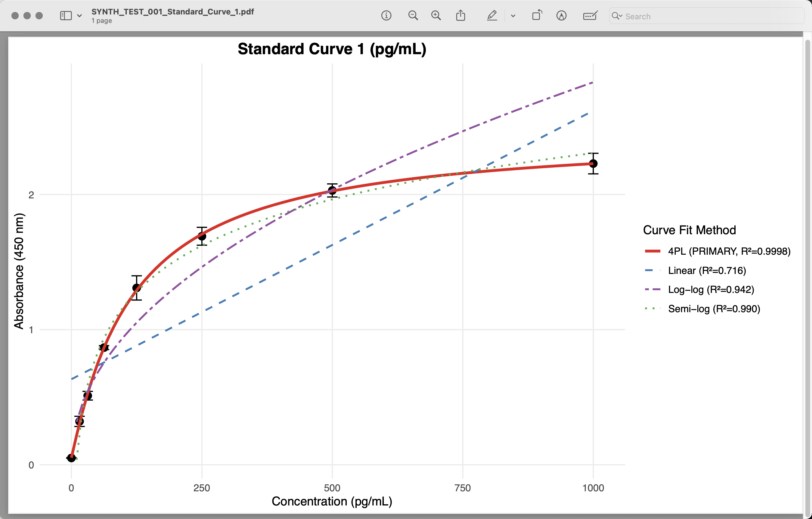812x519 pixels.
Task: Rotate the page counterclockwise
Action: coord(537,16)
